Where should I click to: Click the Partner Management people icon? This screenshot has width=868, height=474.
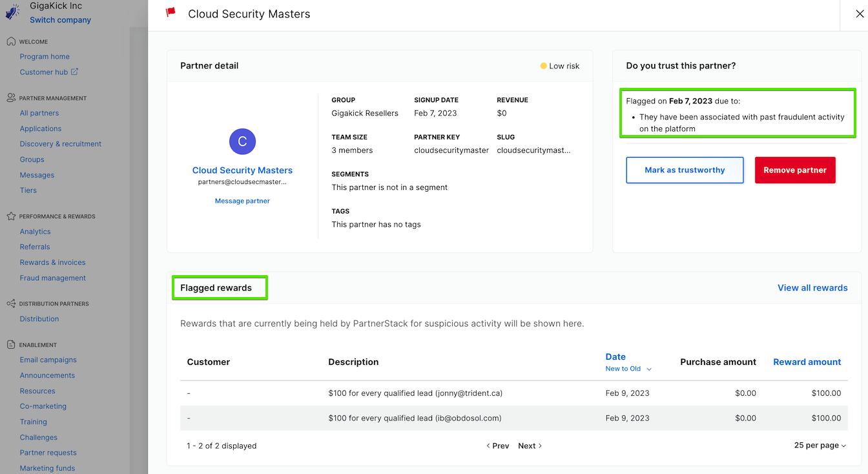[10, 98]
